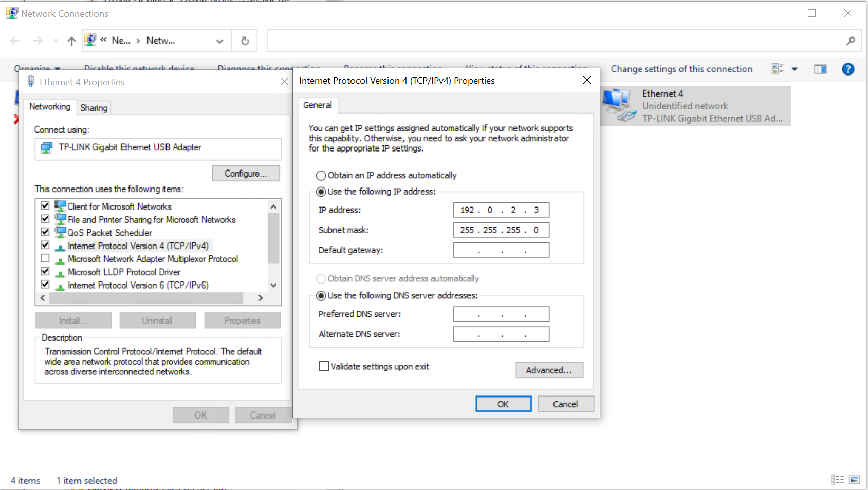Viewport: 868px width, 490px height.
Task: Open Help with the question mark icon
Action: point(848,69)
